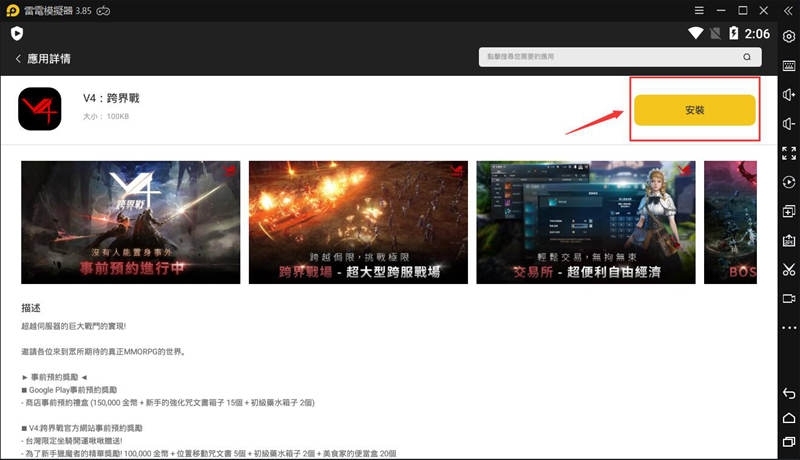Open keyboard mapping icon in sidebar
800x460 pixels.
(789, 65)
